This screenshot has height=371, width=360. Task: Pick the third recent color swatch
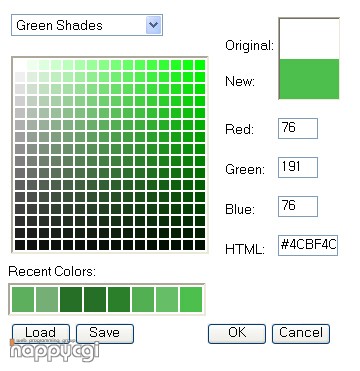(71, 299)
